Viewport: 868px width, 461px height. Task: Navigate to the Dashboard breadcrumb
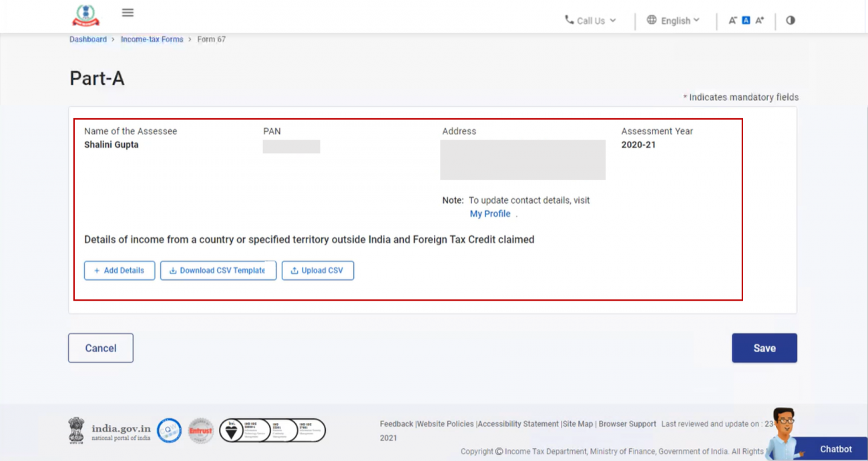pyautogui.click(x=87, y=39)
